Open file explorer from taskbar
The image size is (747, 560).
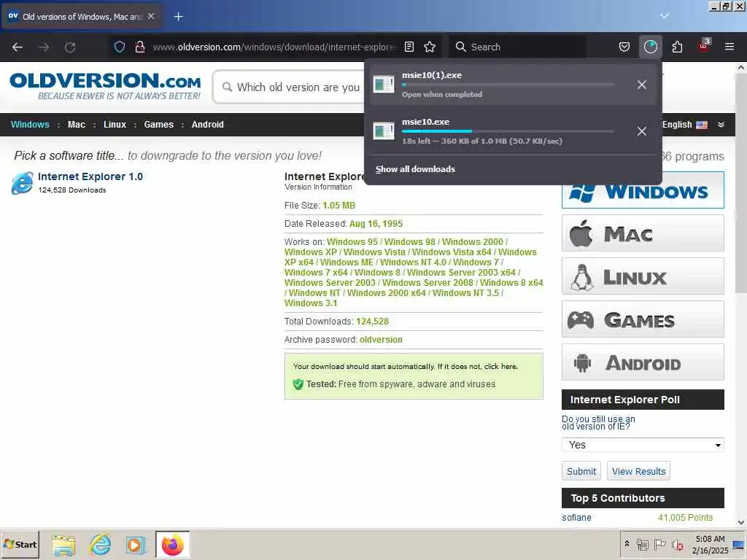tap(64, 545)
